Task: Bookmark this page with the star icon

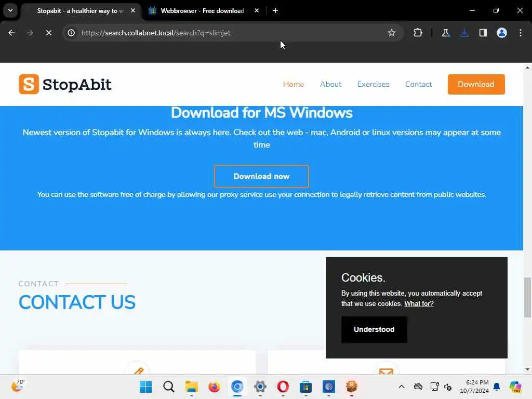Action: click(392, 33)
